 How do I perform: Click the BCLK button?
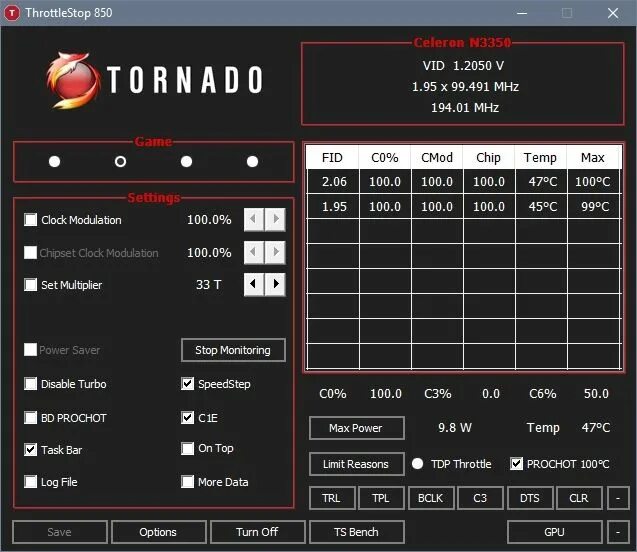coord(431,498)
